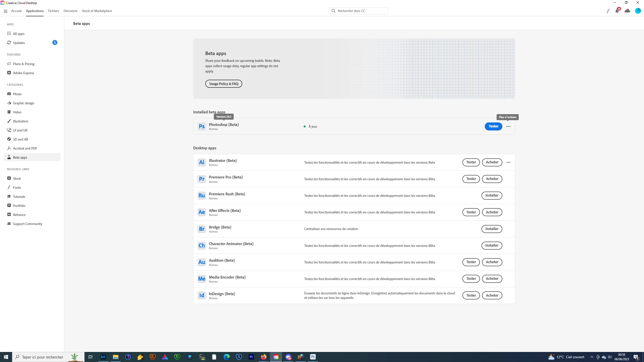Open the hamburger menu icon
The width and height of the screenshot is (644, 362).
click(6, 11)
